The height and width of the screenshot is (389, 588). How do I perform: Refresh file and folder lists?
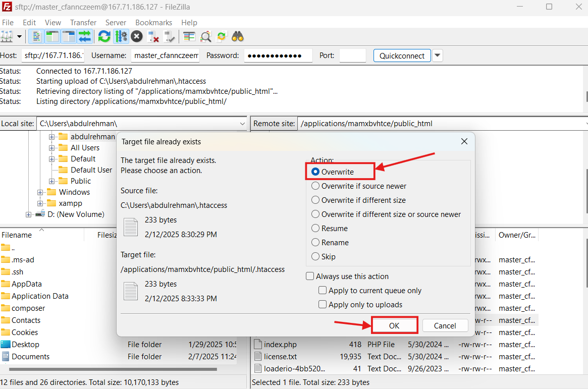(104, 36)
